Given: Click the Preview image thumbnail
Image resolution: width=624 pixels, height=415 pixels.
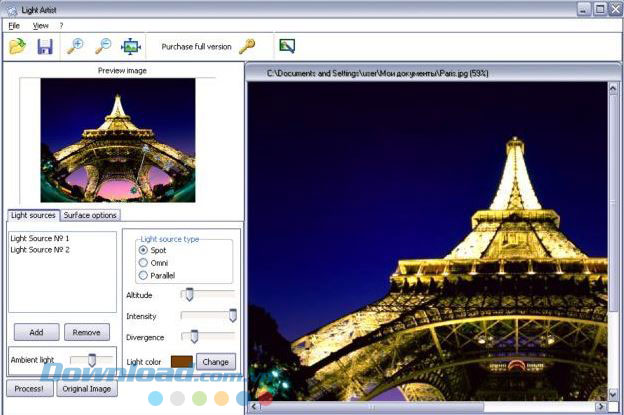Looking at the screenshot, I should click(x=118, y=140).
